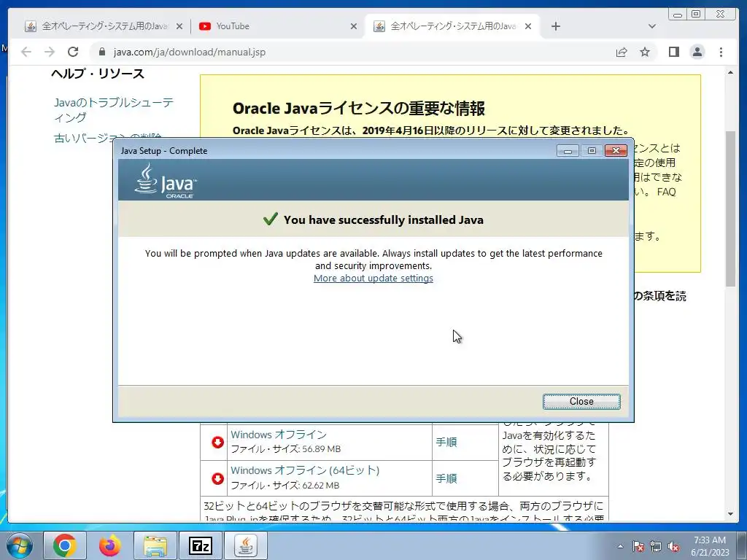
Task: Open Chrome from the taskbar
Action: pos(65,545)
